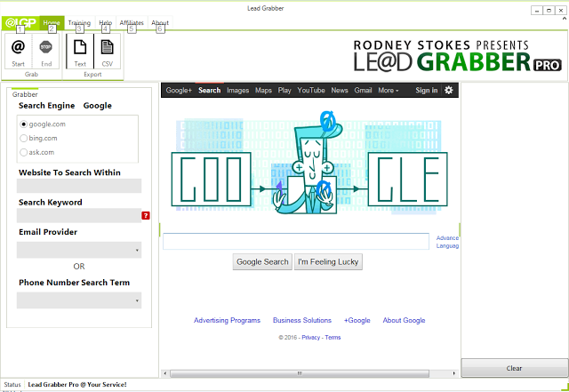
Task: Click the Clear button
Action: pyautogui.click(x=514, y=368)
